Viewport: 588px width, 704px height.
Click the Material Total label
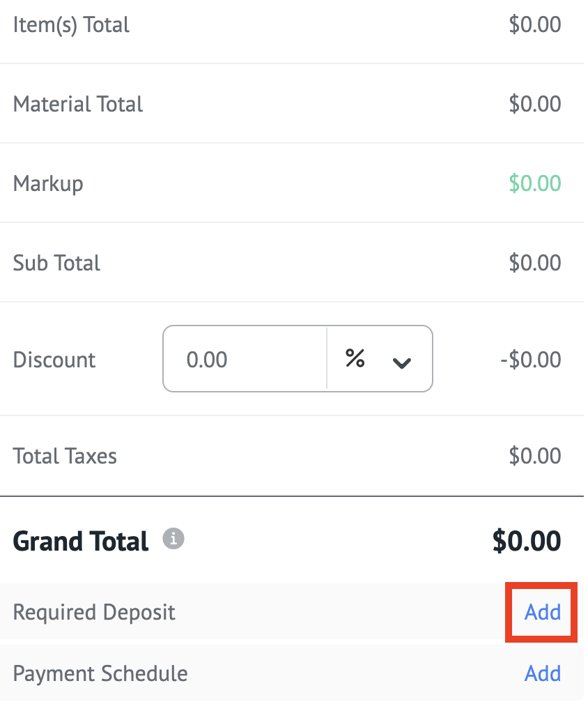click(x=78, y=105)
